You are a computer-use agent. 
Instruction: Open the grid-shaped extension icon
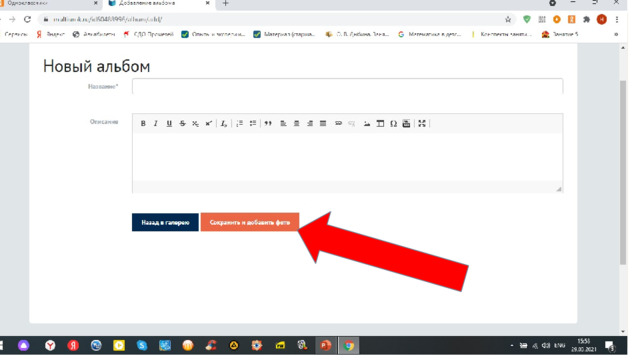click(542, 19)
